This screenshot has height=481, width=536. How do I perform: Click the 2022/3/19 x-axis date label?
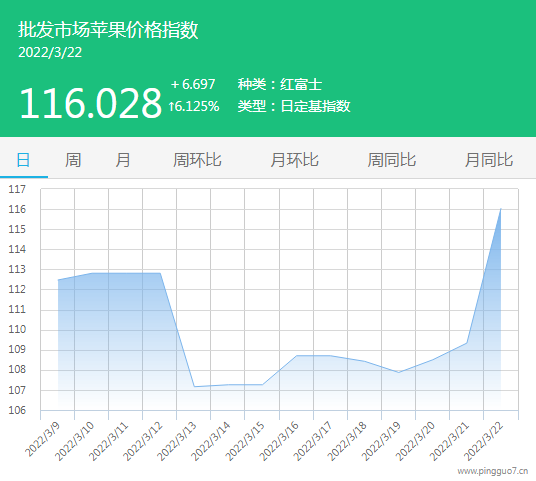coord(381,441)
